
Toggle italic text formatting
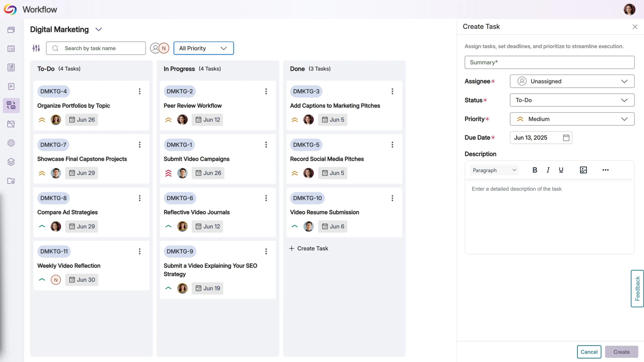548,170
